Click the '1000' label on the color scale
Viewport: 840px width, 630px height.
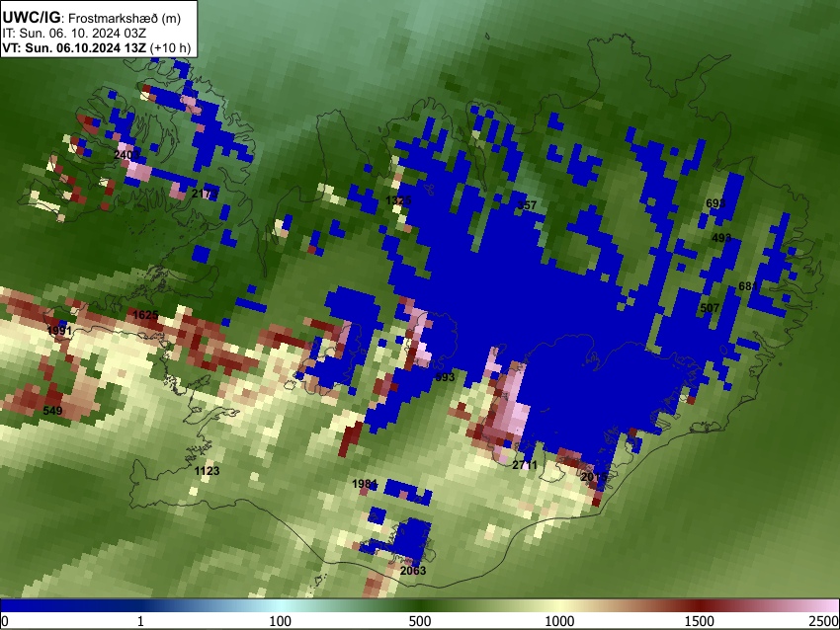click(559, 621)
